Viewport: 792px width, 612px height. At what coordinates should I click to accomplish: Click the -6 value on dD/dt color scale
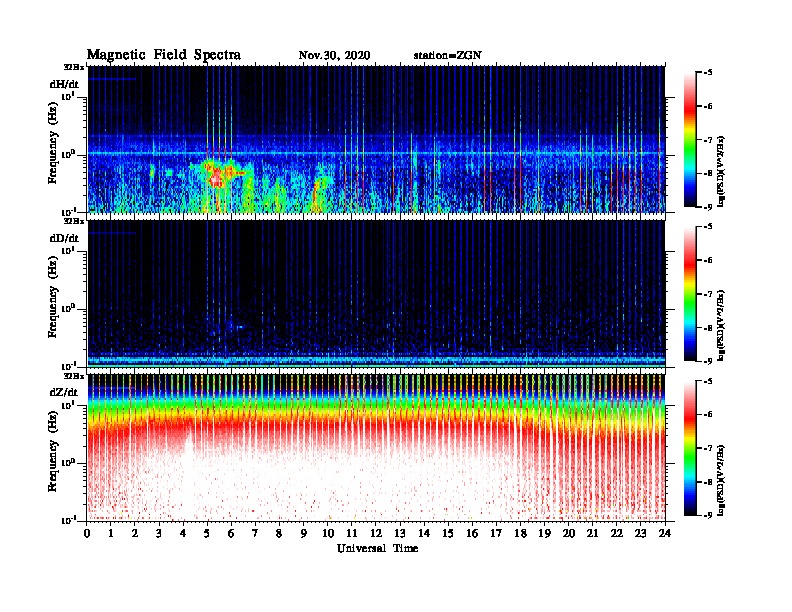tap(707, 261)
